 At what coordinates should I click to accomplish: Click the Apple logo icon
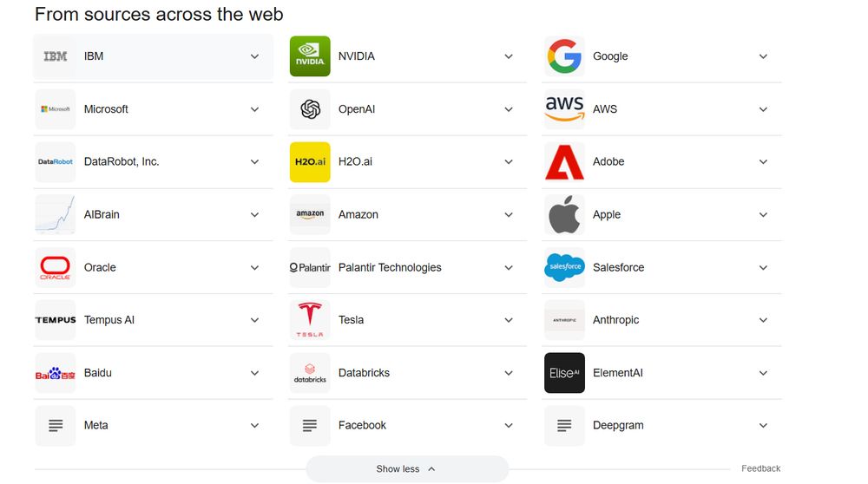(564, 214)
